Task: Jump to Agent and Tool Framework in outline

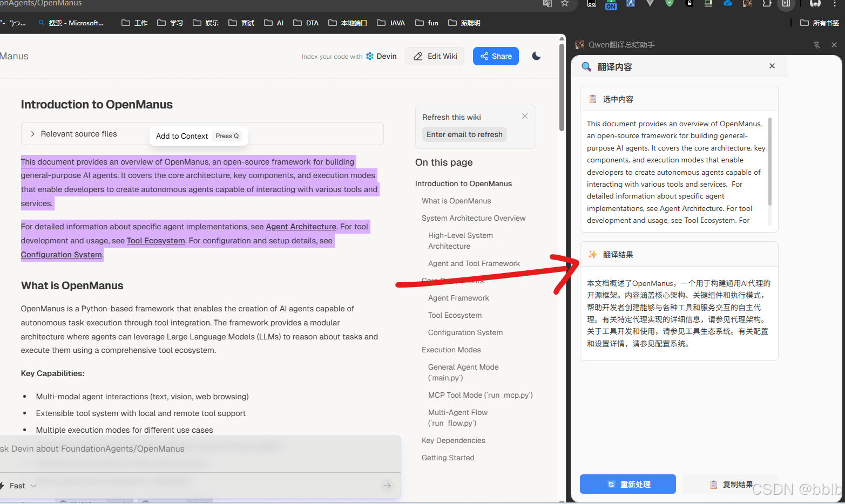Action: tap(474, 263)
